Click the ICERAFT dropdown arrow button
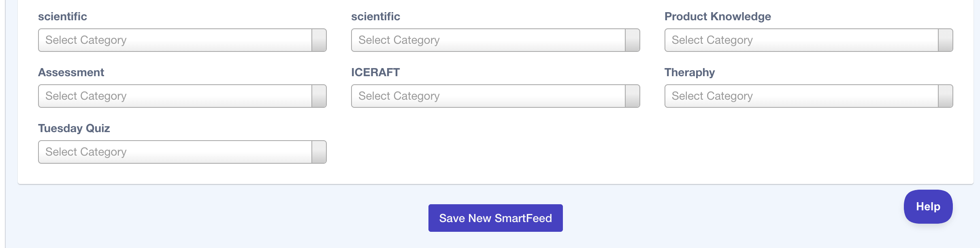Image resolution: width=980 pixels, height=248 pixels. click(632, 96)
